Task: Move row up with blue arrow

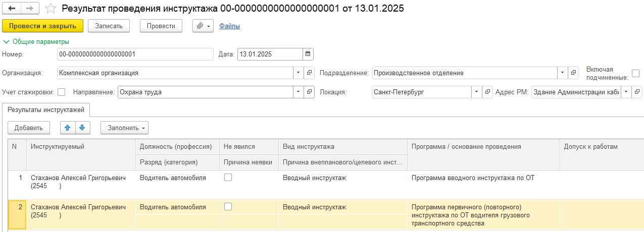Action: click(x=68, y=128)
